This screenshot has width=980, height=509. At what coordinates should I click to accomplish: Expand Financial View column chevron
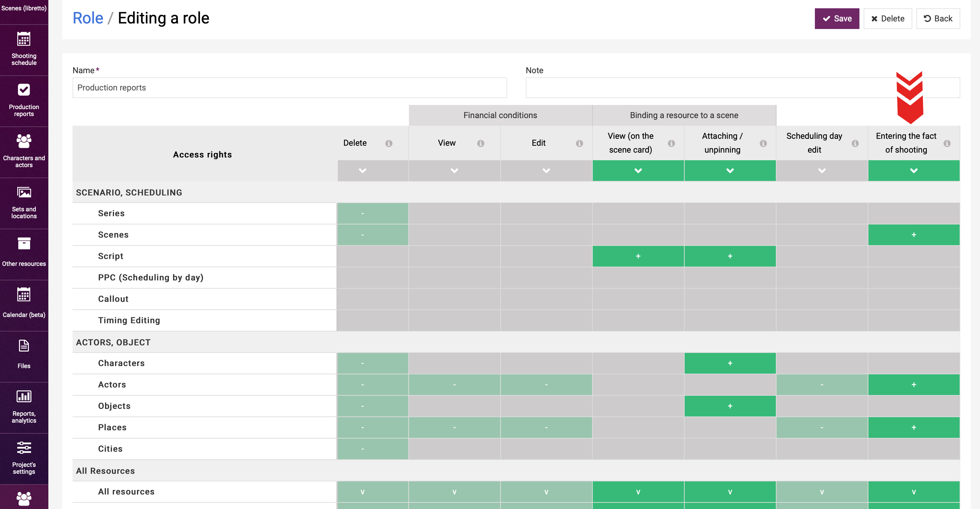click(454, 171)
